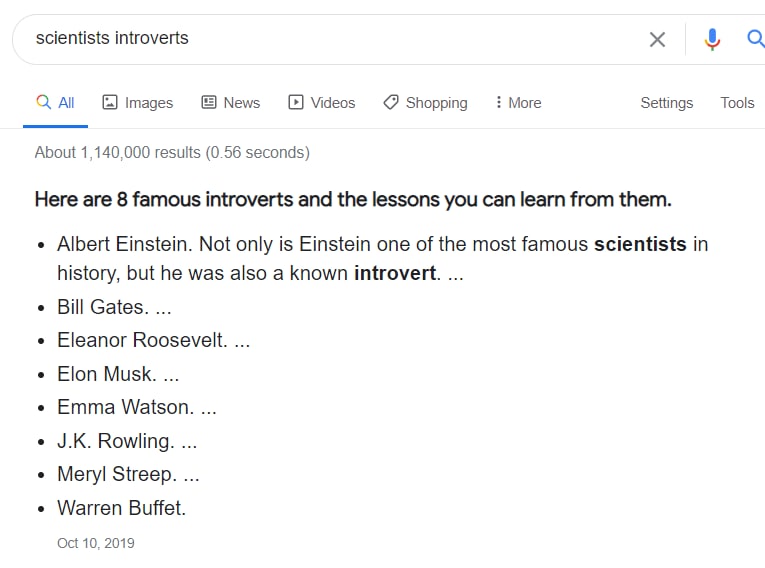Image resolution: width=765 pixels, height=568 pixels.
Task: Clear the search box with X icon
Action: 657,40
